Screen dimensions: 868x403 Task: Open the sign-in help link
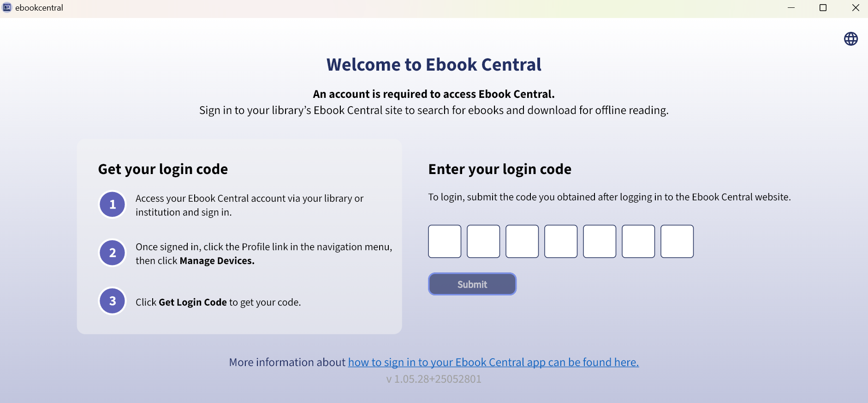point(493,362)
